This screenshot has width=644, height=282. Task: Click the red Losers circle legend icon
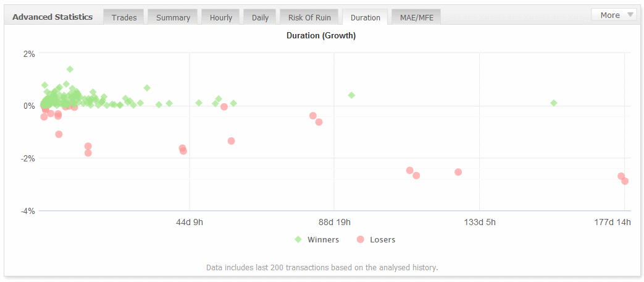(361, 239)
